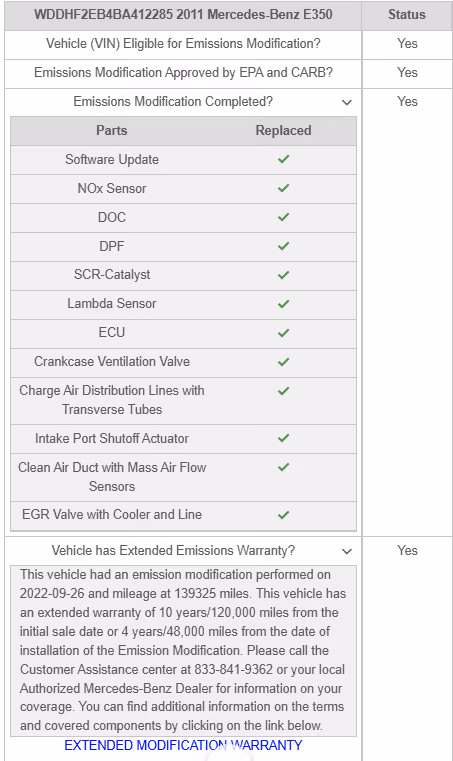The image size is (453, 761).
Task: Click the Status column header
Action: click(407, 15)
